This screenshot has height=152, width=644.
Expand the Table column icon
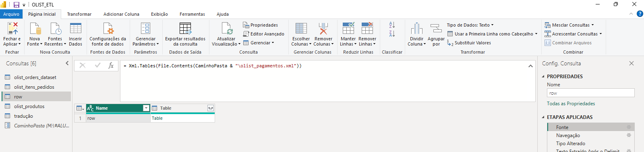(x=210, y=108)
